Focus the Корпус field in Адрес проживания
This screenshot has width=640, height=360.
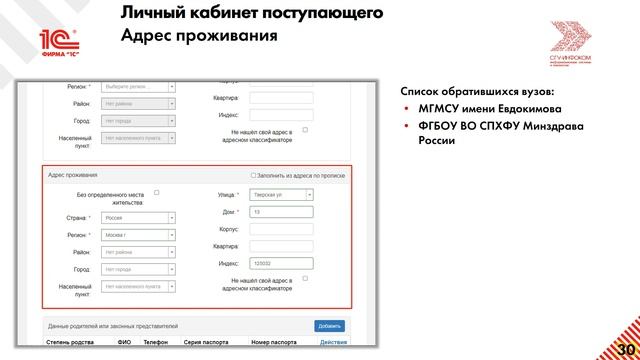281,229
